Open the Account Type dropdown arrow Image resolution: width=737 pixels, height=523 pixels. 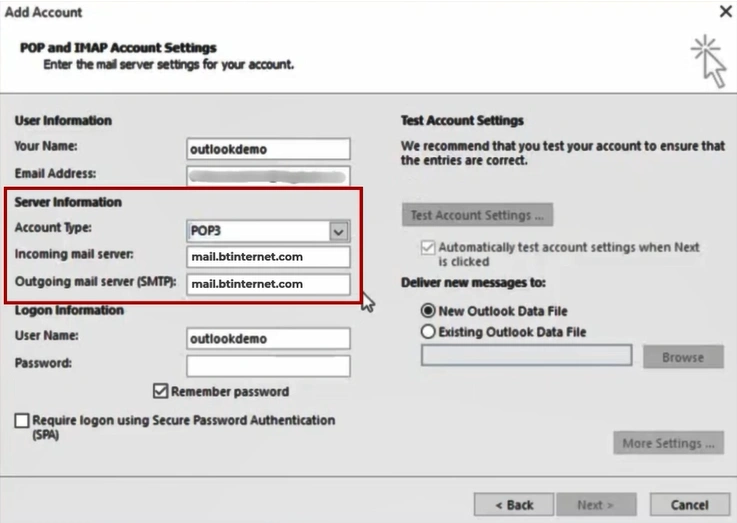(x=339, y=231)
